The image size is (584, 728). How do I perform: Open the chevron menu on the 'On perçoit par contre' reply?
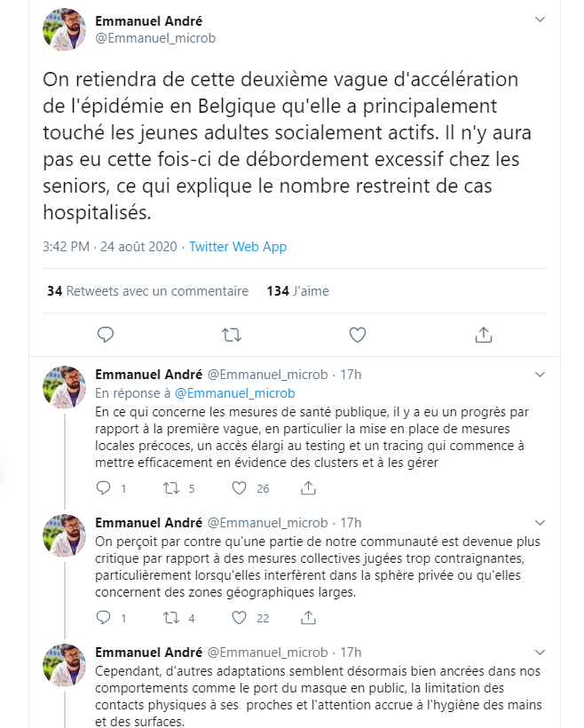pyautogui.click(x=540, y=523)
